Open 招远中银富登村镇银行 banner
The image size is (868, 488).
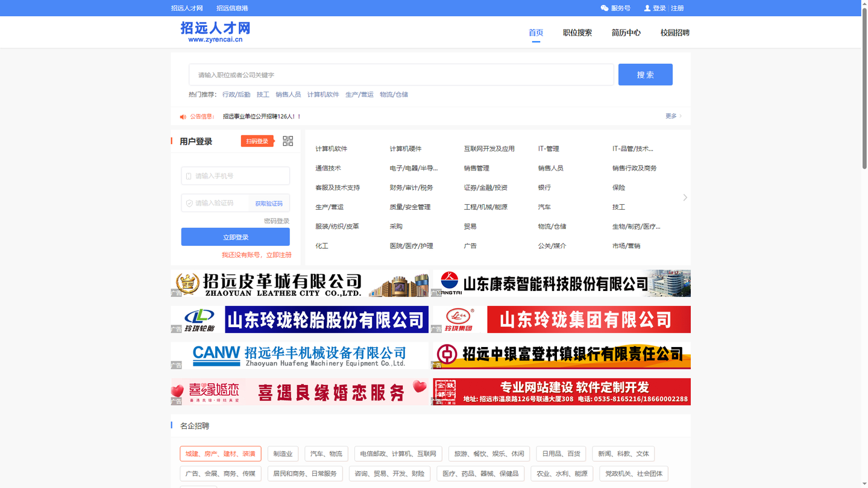tap(561, 355)
